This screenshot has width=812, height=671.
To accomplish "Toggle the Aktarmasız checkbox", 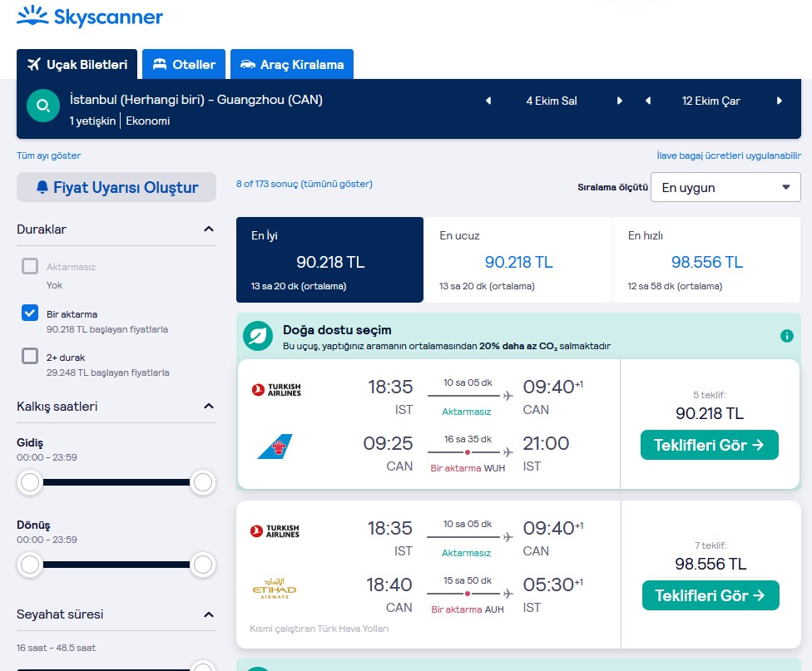I will (x=30, y=266).
